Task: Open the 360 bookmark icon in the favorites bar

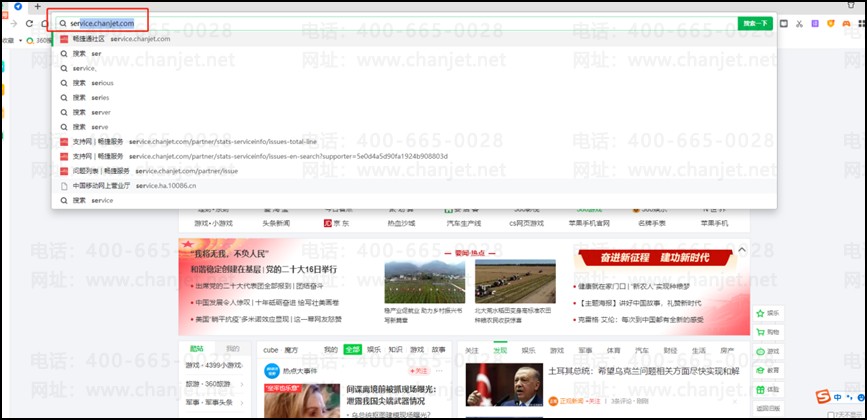Action: (30, 40)
